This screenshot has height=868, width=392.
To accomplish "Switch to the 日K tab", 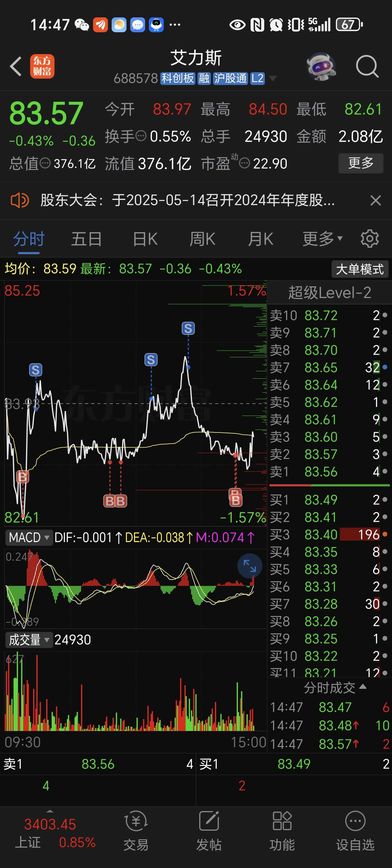I will click(145, 239).
